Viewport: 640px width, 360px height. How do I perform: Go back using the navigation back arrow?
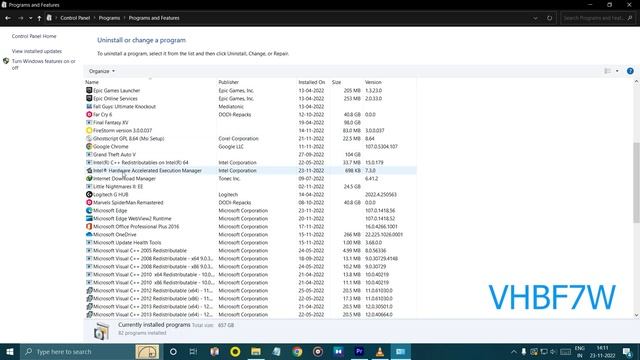pyautogui.click(x=8, y=18)
